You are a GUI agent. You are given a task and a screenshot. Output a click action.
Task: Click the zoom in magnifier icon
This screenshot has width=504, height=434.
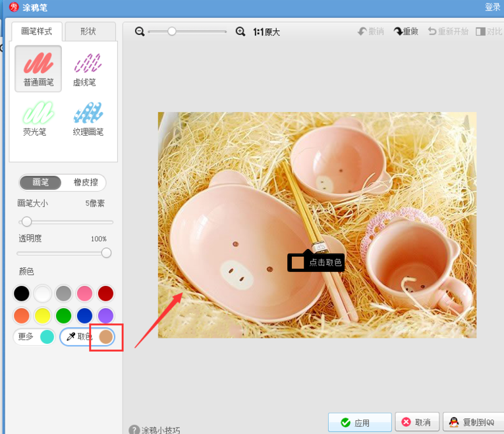pyautogui.click(x=240, y=31)
